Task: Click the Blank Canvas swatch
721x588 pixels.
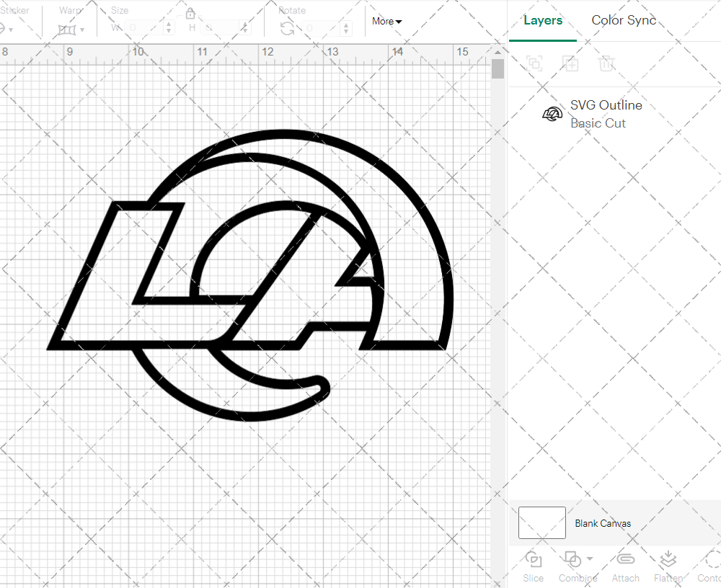Action: tap(542, 522)
